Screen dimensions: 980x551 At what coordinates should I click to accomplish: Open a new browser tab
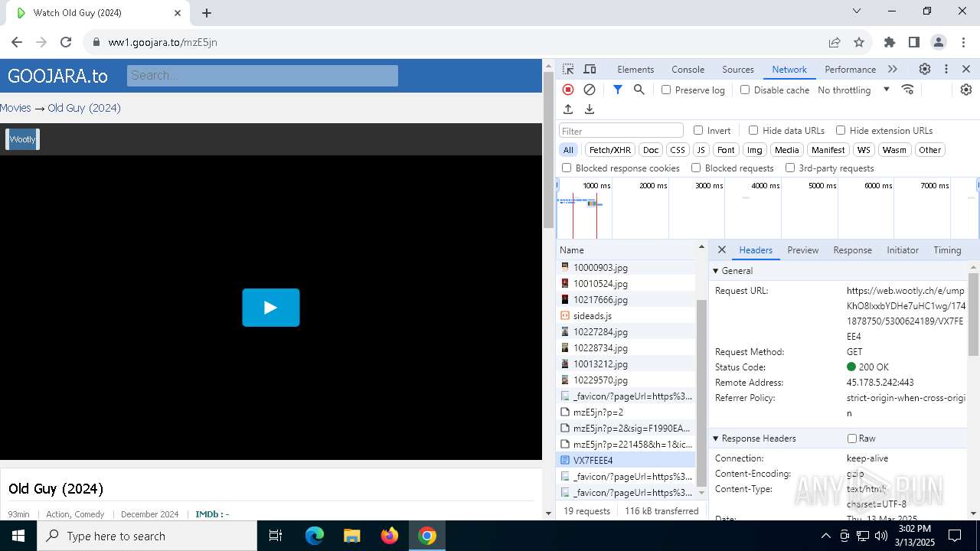pos(207,12)
